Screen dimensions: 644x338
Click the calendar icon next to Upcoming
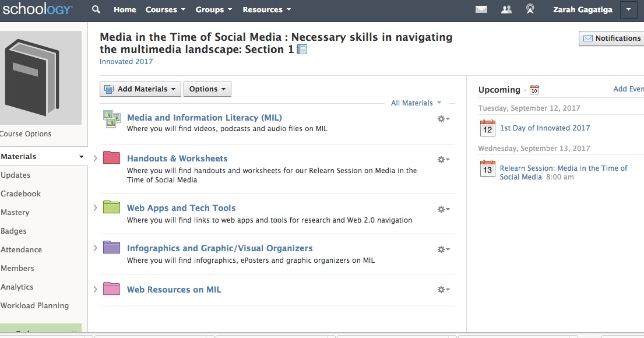point(534,89)
